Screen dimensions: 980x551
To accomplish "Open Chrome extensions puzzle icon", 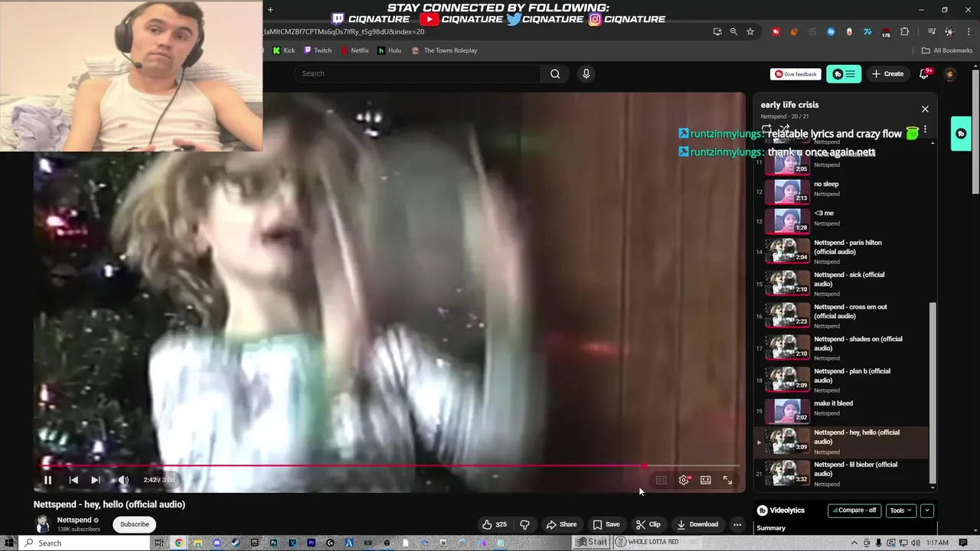I will [904, 31].
